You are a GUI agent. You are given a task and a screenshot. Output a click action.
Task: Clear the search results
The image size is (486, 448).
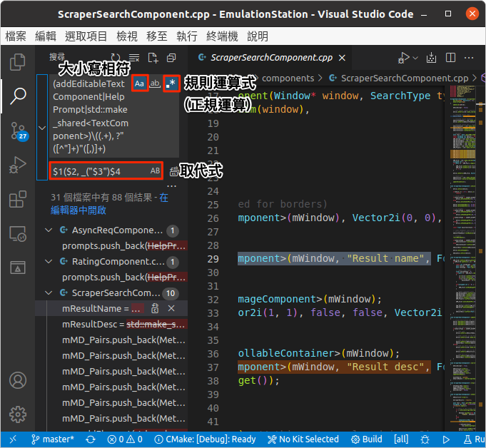[x=134, y=58]
